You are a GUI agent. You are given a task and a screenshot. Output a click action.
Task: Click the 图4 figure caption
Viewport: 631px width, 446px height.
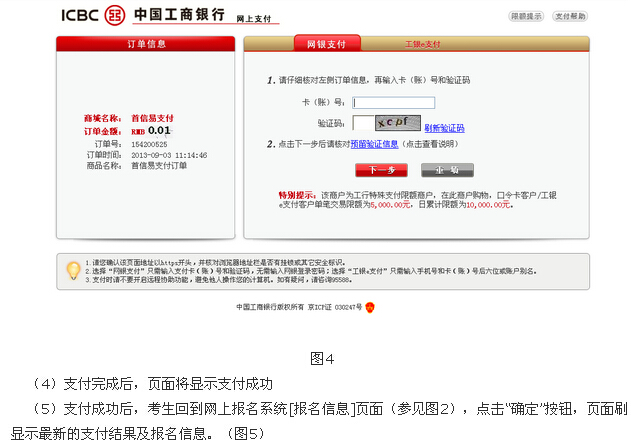pyautogui.click(x=322, y=359)
